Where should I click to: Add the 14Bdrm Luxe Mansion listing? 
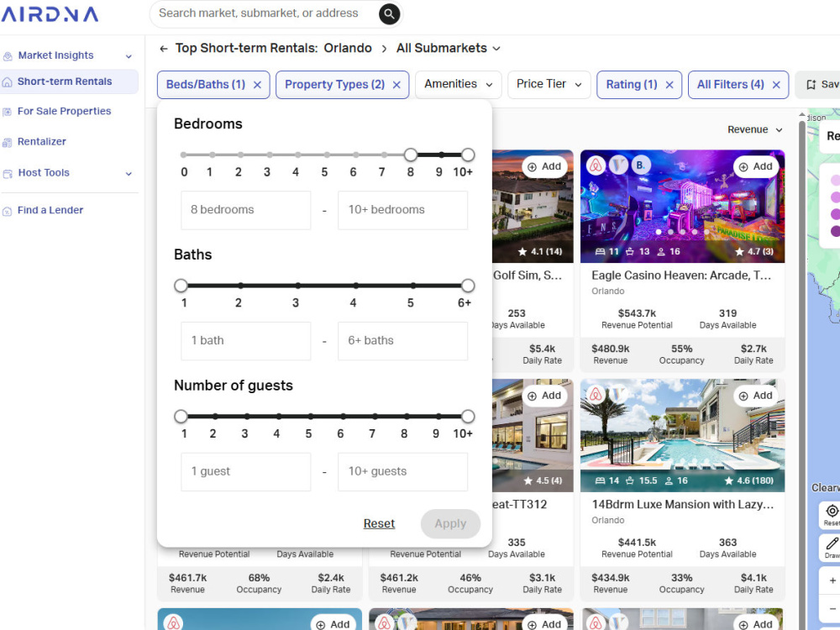(x=756, y=396)
